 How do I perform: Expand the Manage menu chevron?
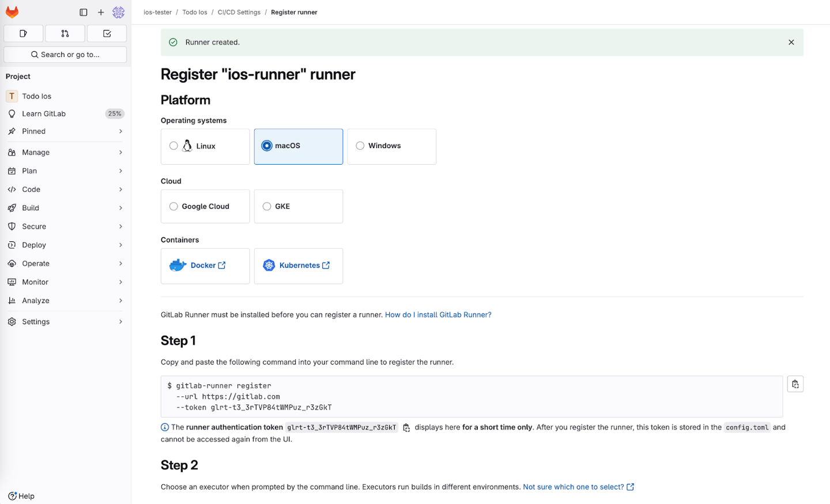pyautogui.click(x=120, y=152)
